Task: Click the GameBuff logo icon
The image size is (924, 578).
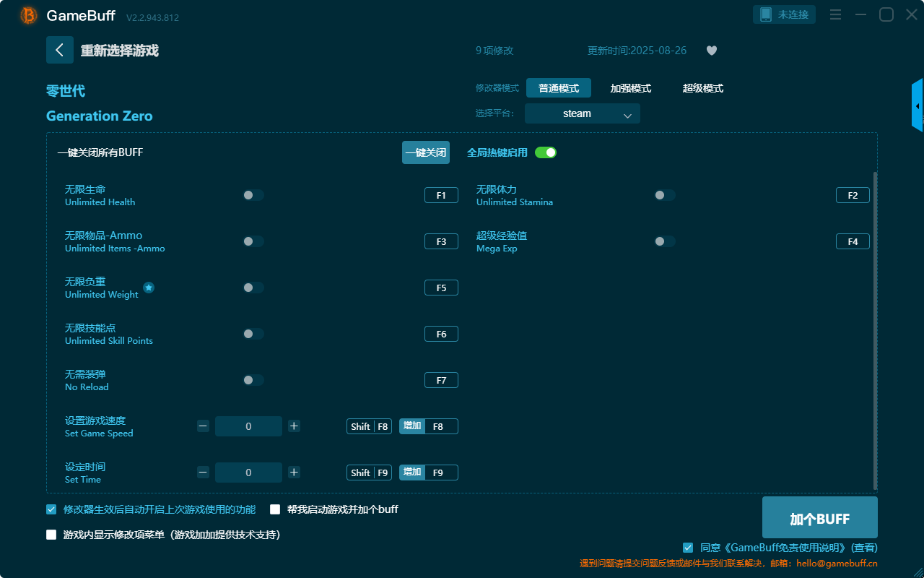Action: click(x=29, y=15)
